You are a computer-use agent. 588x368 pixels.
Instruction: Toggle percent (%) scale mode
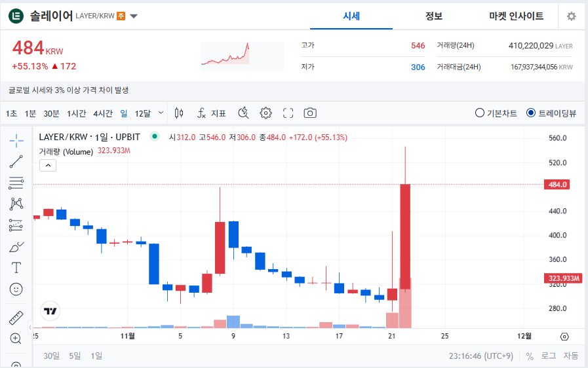pyautogui.click(x=530, y=356)
